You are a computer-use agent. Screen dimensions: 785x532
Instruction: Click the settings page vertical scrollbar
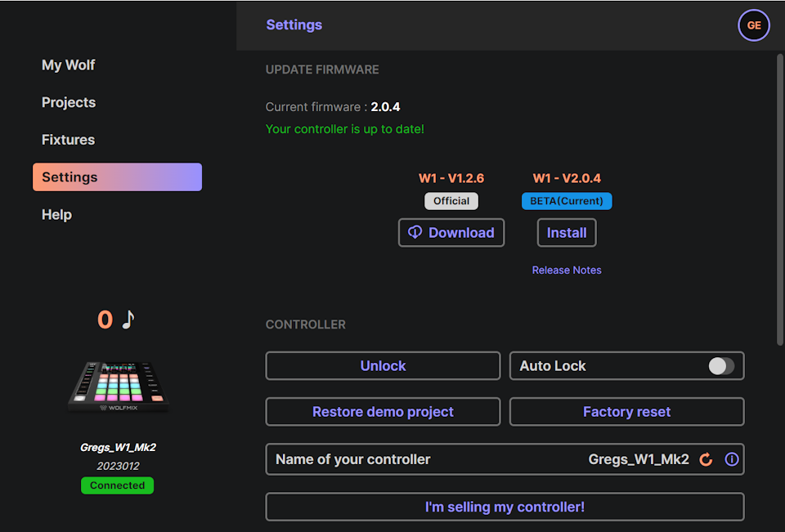point(780,199)
